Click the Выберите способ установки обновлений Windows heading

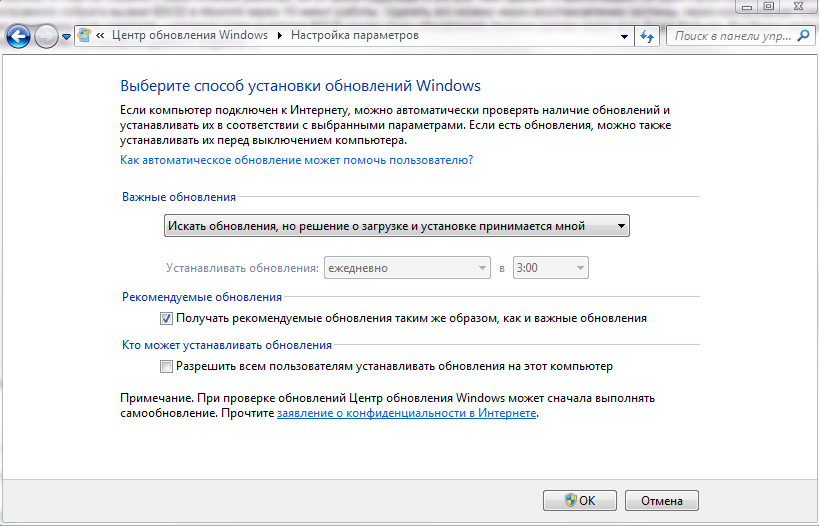pos(300,86)
